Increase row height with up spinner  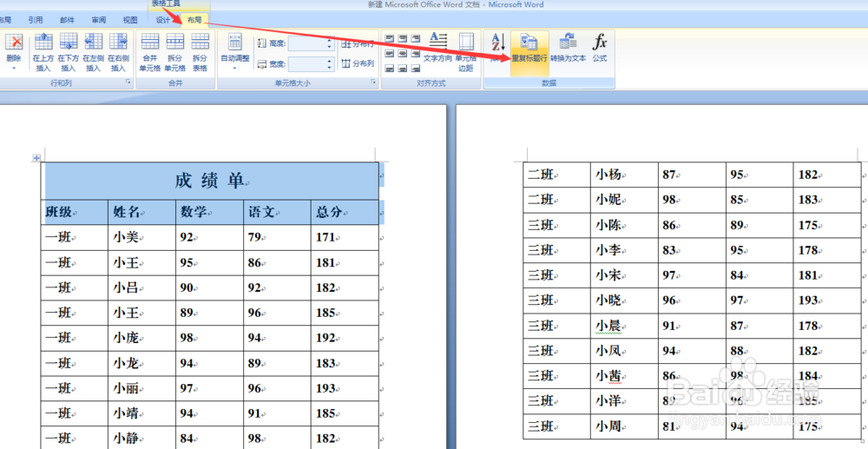point(331,40)
